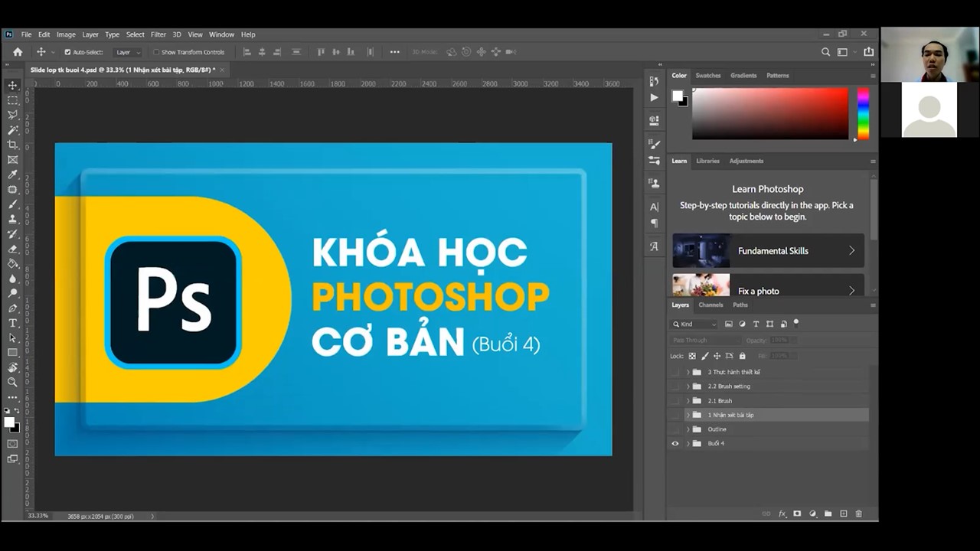Select the Eyedropper tool
This screenshot has width=980, height=551.
[12, 174]
